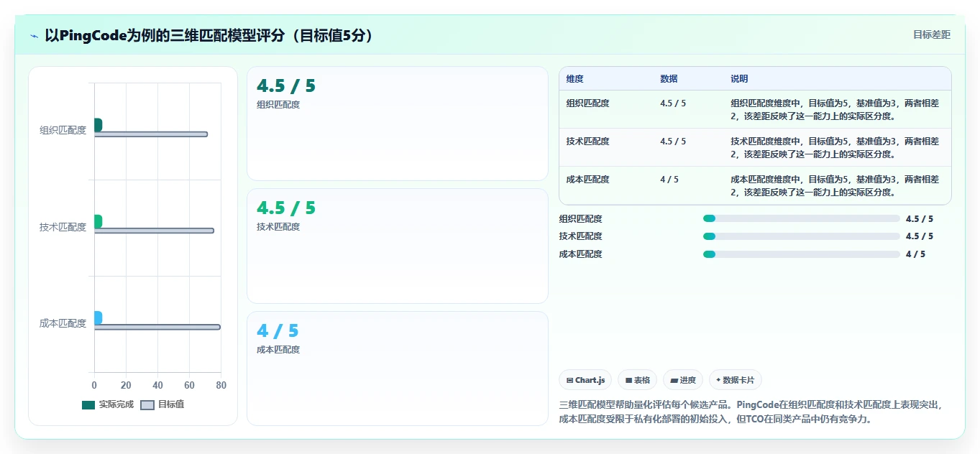Click the 说明 column header
This screenshot has width=980, height=454.
coord(739,78)
